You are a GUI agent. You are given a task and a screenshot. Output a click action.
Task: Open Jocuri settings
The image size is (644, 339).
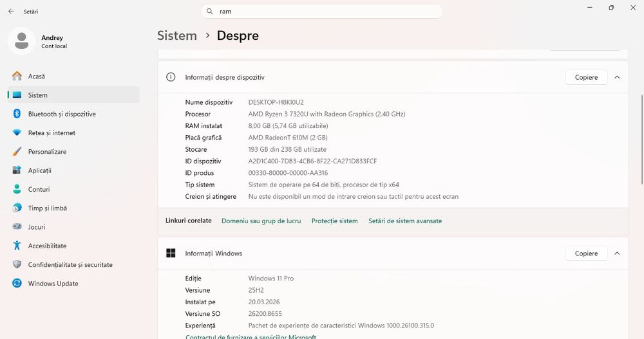point(73,227)
